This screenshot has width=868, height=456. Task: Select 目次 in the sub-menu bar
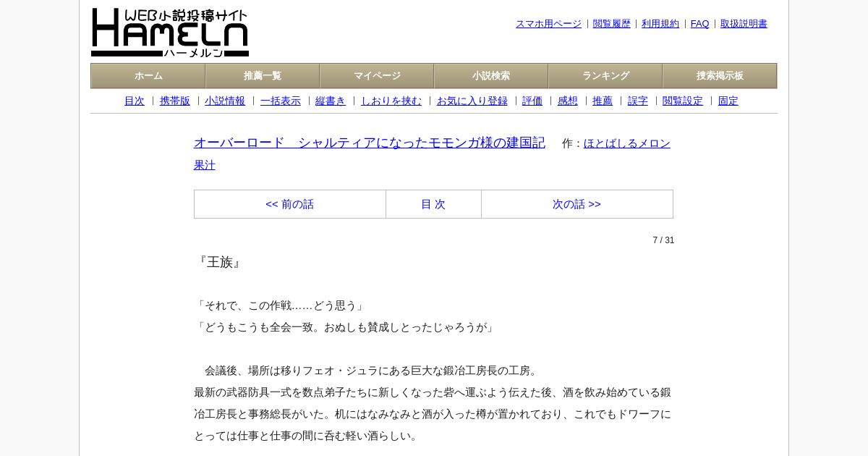tap(135, 101)
